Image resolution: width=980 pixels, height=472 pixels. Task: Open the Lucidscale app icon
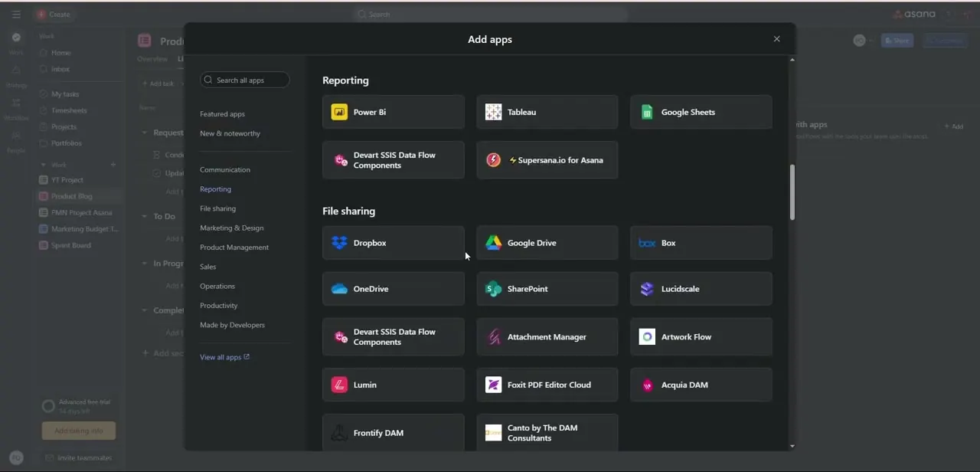point(647,289)
